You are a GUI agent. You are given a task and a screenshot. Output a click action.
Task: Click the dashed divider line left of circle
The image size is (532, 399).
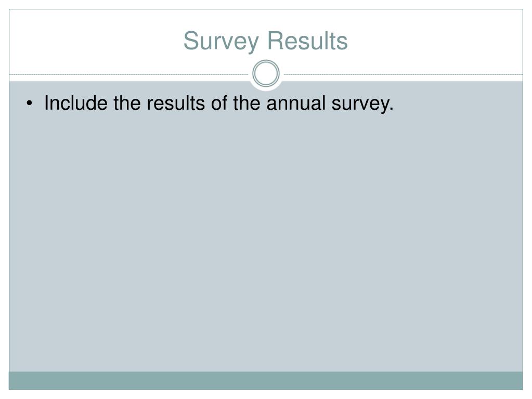pos(129,74)
